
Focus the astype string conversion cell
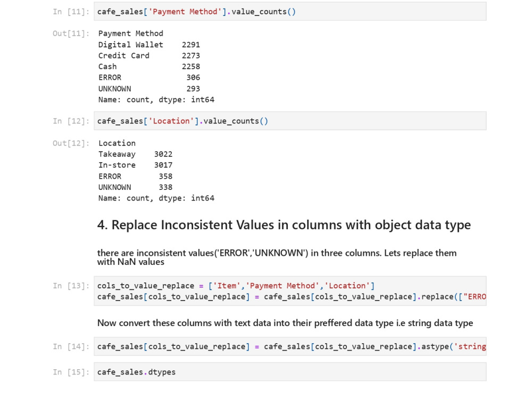[290, 346]
